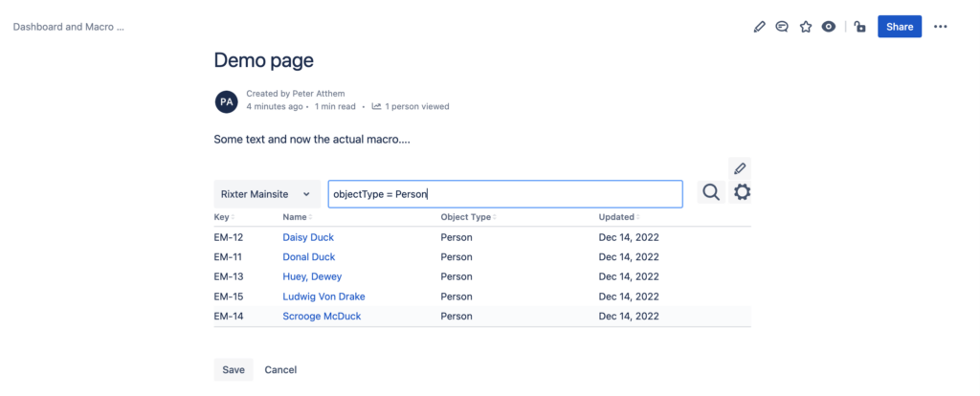The height and width of the screenshot is (396, 980).
Task: Click the Save button
Action: pos(234,370)
